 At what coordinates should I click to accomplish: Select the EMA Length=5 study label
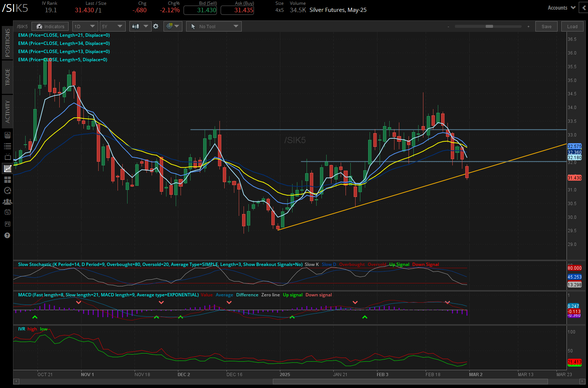point(63,60)
